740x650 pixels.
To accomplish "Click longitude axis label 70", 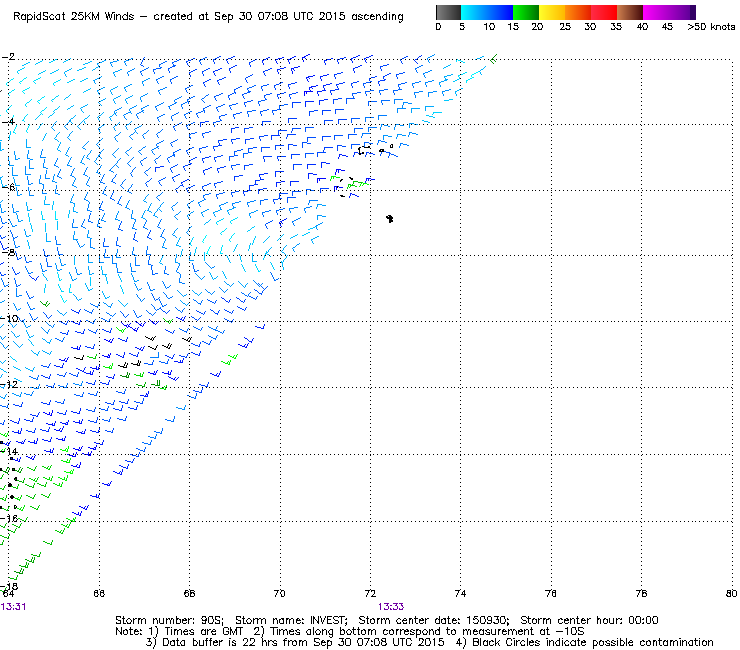I will [279, 593].
